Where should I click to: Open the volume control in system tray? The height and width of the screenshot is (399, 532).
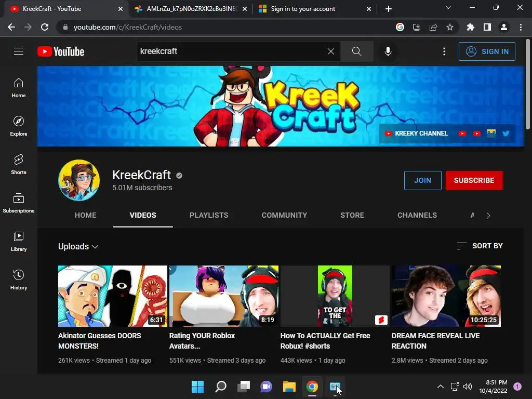pyautogui.click(x=467, y=387)
